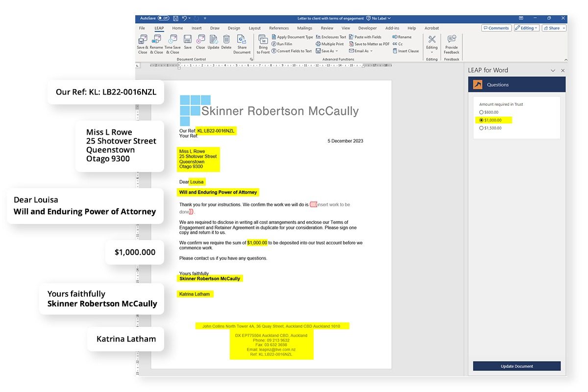The height and width of the screenshot is (392, 588).
Task: Close the LEAP for Word pane
Action: [x=563, y=71]
